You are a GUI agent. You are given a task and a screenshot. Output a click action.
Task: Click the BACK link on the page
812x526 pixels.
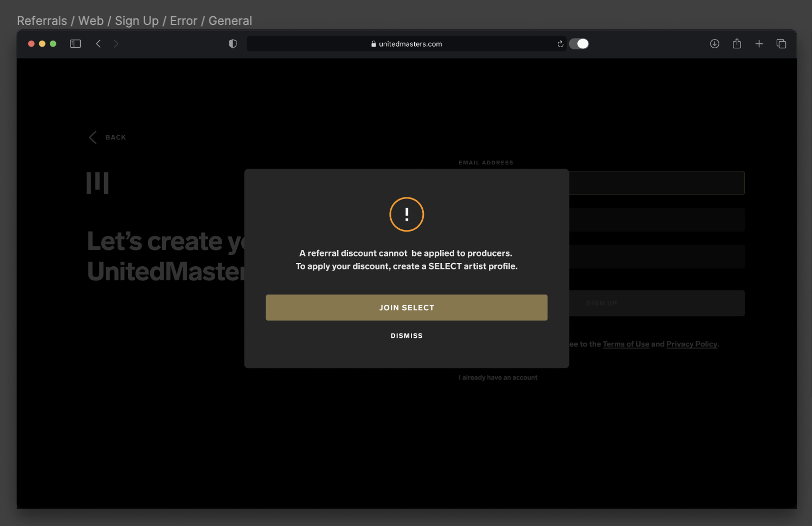(107, 138)
